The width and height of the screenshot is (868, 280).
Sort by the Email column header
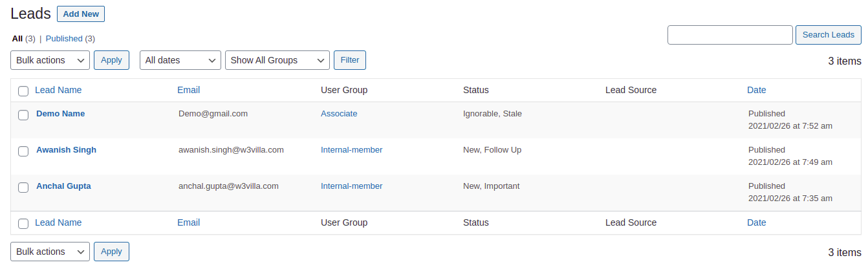(188, 90)
